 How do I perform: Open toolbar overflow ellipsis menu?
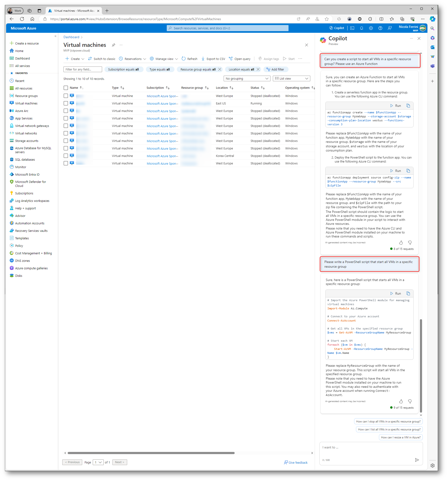300,59
